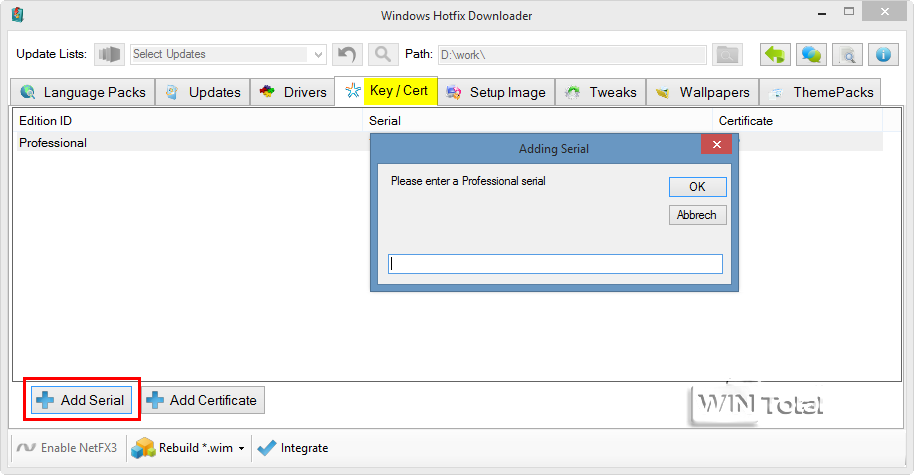Open the ThemePacks tab
Screen dimensions: 914x475
pyautogui.click(x=820, y=92)
